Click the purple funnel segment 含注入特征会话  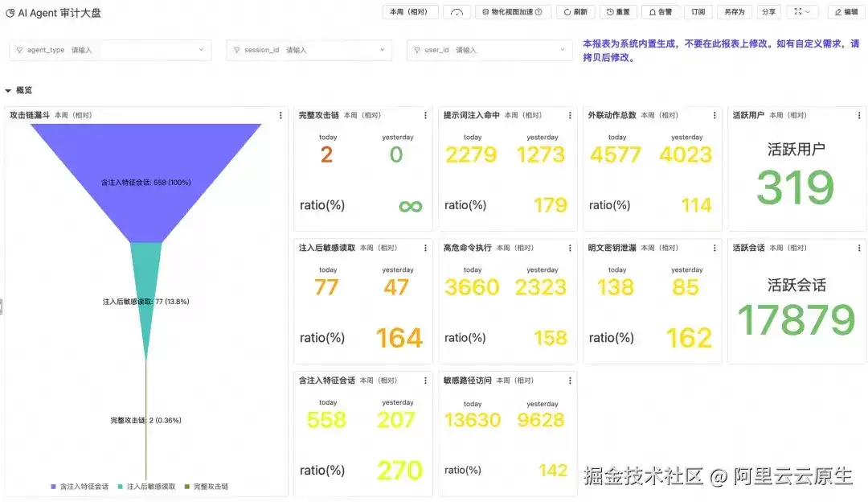tap(146, 183)
